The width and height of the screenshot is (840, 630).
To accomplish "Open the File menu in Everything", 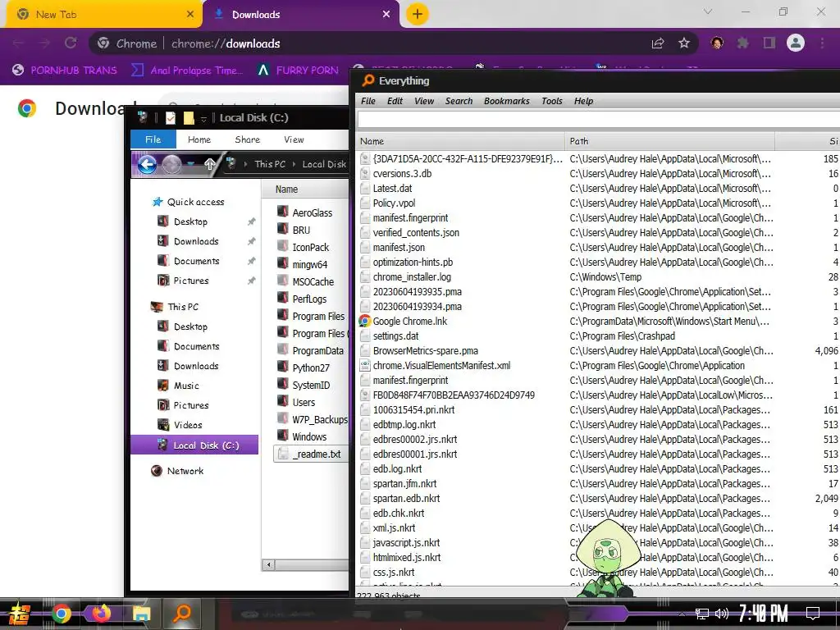I will [x=368, y=101].
